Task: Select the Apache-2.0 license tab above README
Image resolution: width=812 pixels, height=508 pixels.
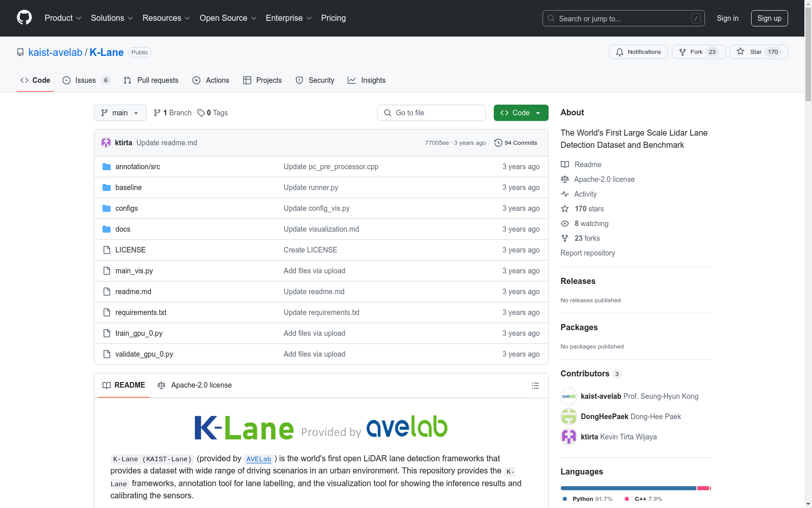Action: 195,385
